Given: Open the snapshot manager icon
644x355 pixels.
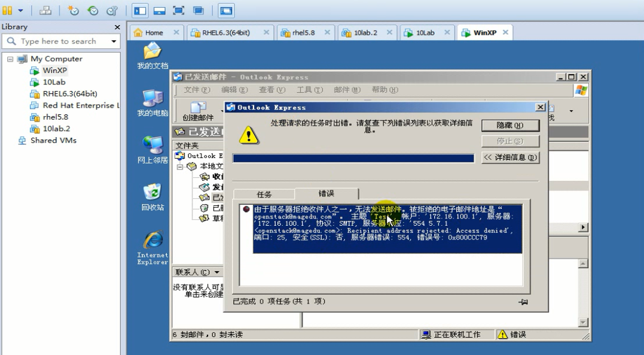Looking at the screenshot, I should coord(112,10).
